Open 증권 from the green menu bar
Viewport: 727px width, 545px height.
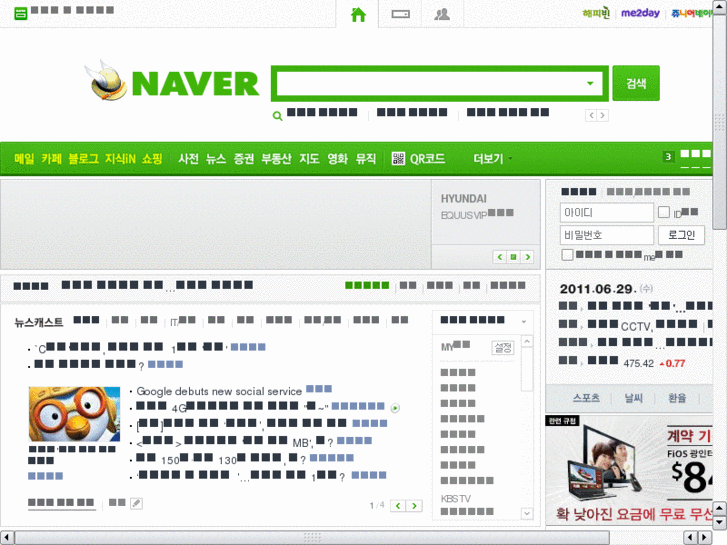pos(244,159)
